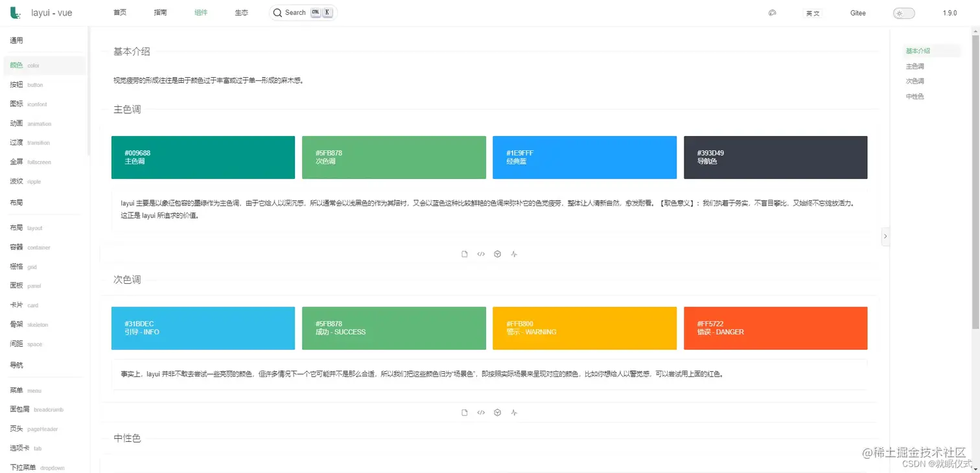Open 面包屑 breadcrumb in sidebar

(44, 410)
